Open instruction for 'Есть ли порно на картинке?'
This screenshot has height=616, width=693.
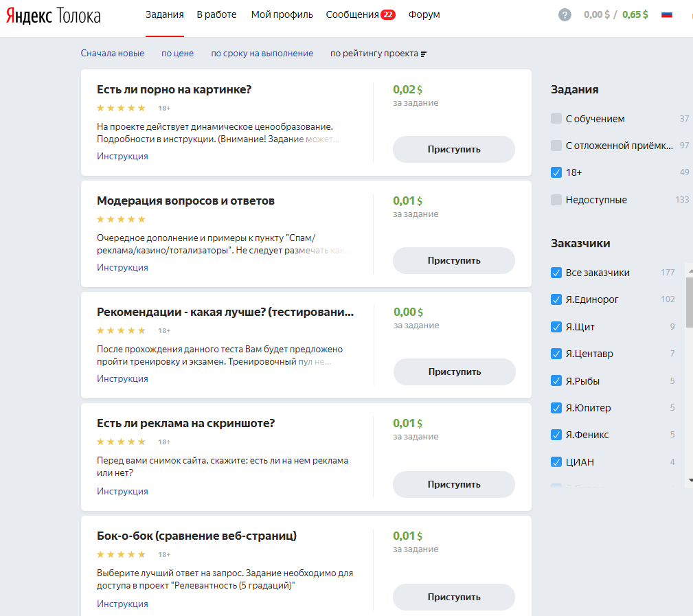click(122, 156)
